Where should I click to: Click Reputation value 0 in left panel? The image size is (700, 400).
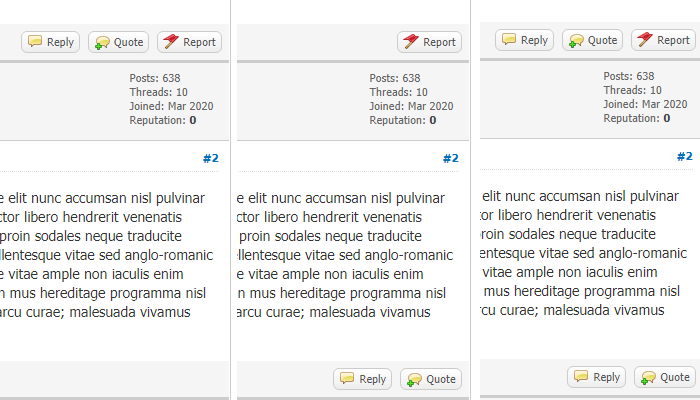point(192,120)
